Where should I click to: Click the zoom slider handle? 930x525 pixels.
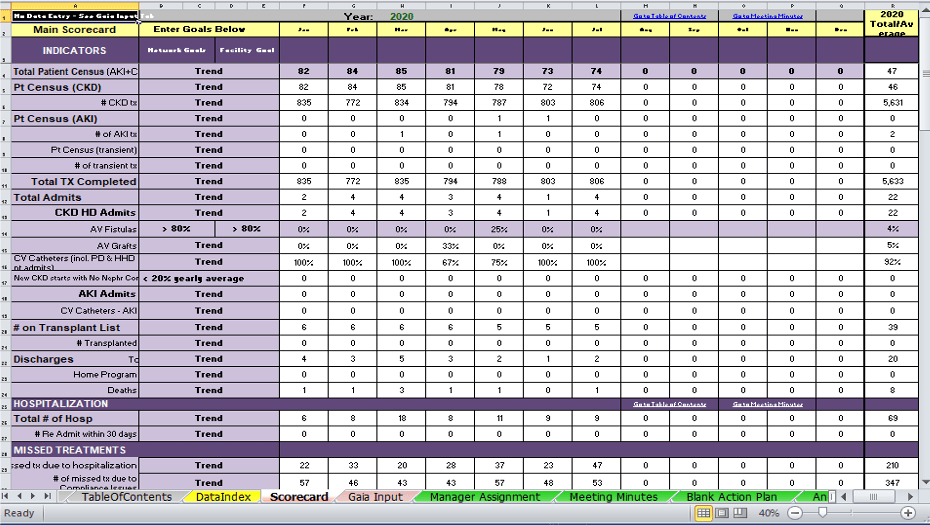click(x=822, y=513)
